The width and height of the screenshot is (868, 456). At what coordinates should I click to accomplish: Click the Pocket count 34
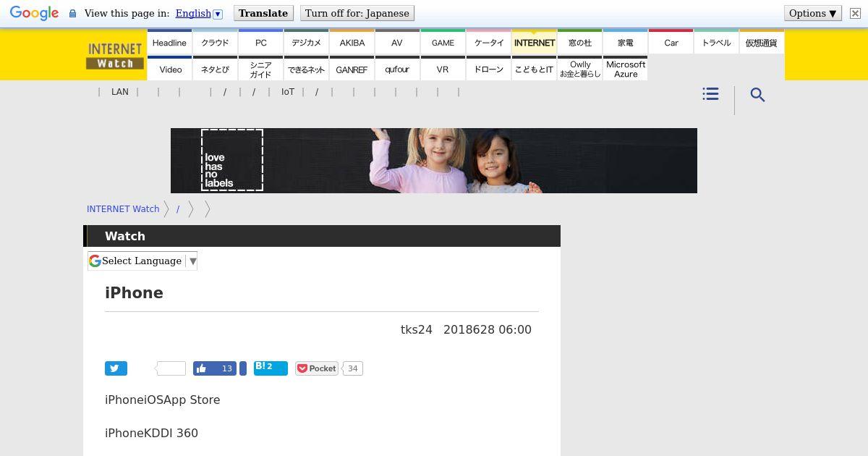352,368
